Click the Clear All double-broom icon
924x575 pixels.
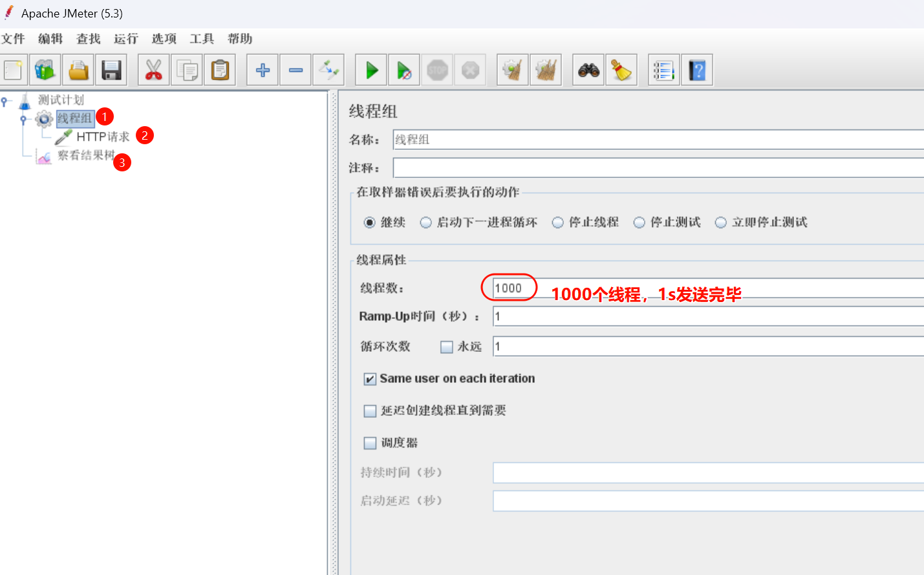click(x=546, y=70)
